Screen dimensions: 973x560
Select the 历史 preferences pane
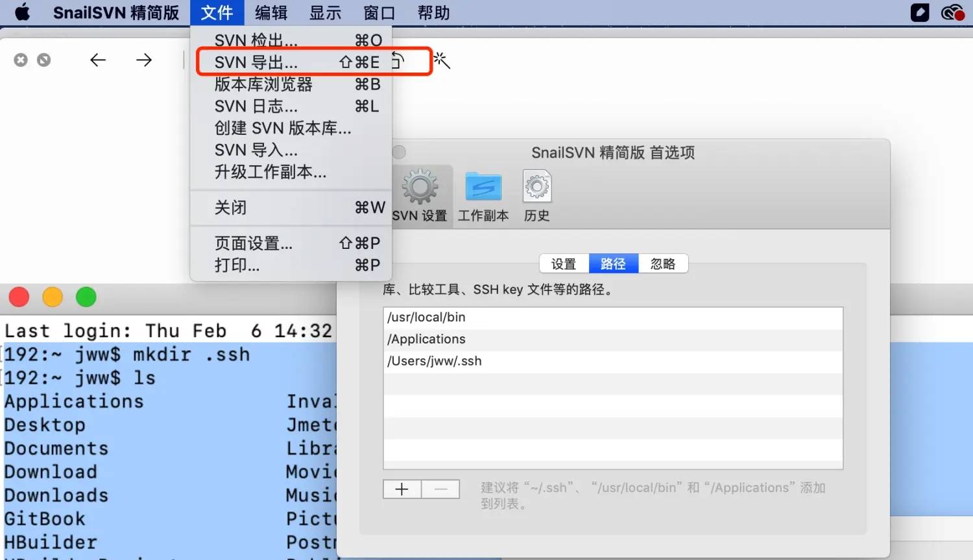click(536, 196)
